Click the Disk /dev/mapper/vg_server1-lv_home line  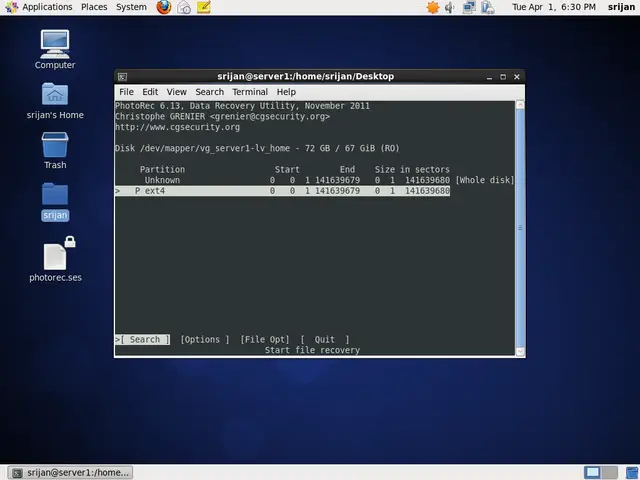[x=257, y=148]
